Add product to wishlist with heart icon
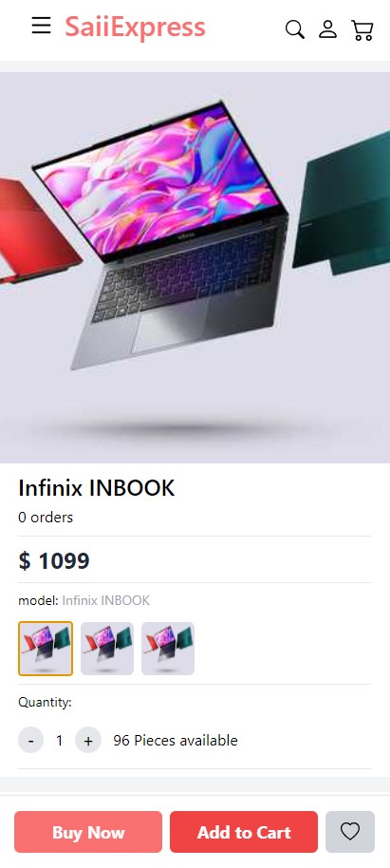Screen dimensions: 390x868 [350, 832]
